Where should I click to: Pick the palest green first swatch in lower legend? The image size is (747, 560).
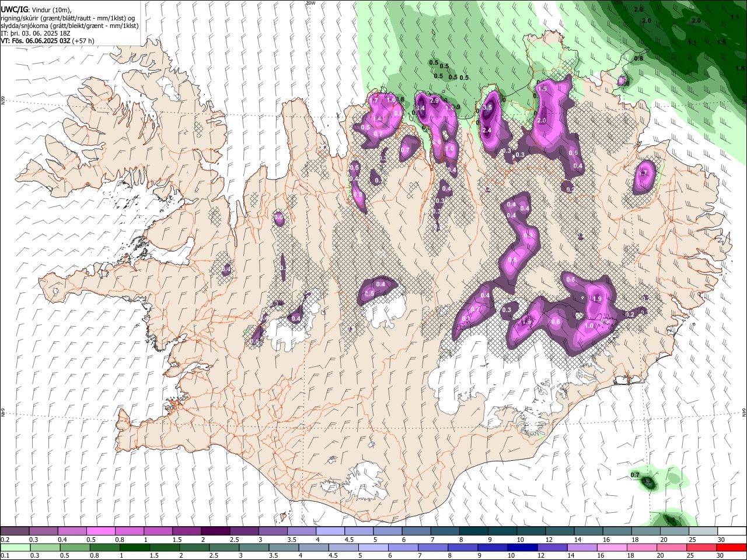(x=15, y=548)
